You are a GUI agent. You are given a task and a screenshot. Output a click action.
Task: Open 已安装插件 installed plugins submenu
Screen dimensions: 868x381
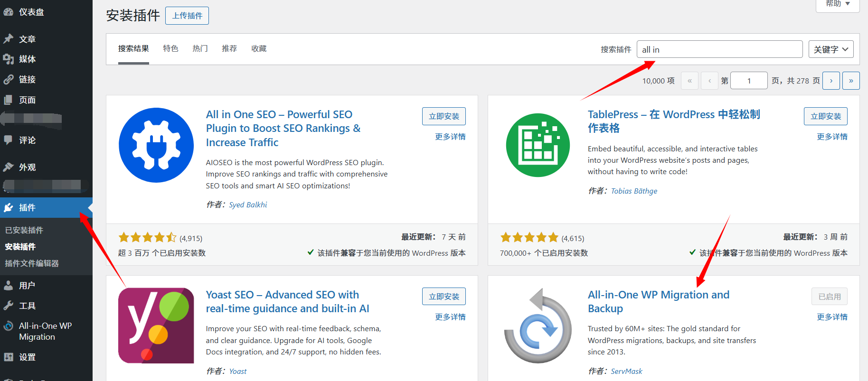point(24,231)
